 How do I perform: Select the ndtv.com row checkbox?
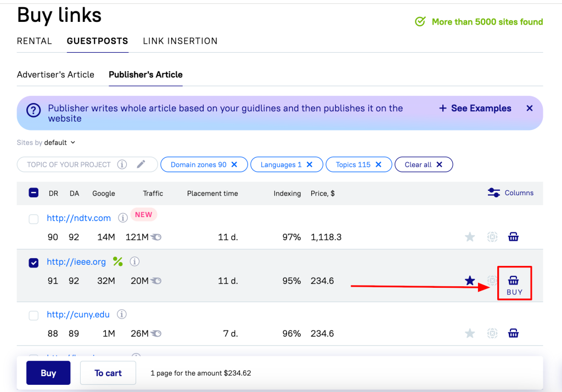tap(33, 219)
